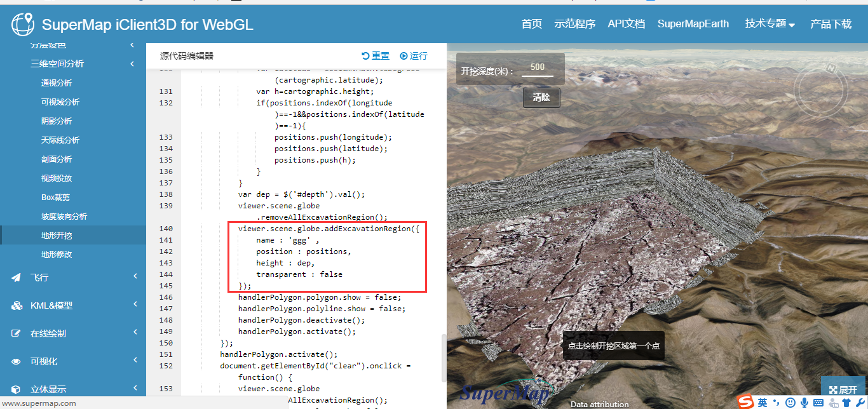Click the paper plane icon beside 飞行
The width and height of the screenshot is (868, 409).
point(17,278)
